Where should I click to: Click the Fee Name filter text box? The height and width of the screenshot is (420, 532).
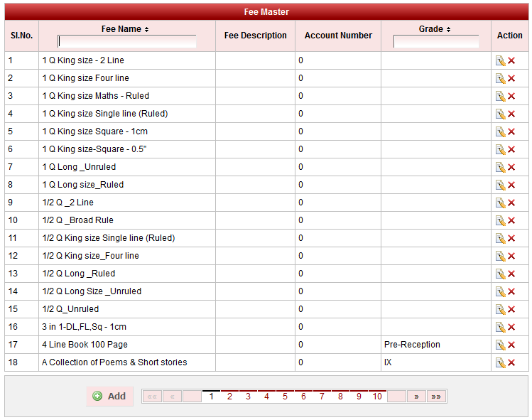point(127,42)
